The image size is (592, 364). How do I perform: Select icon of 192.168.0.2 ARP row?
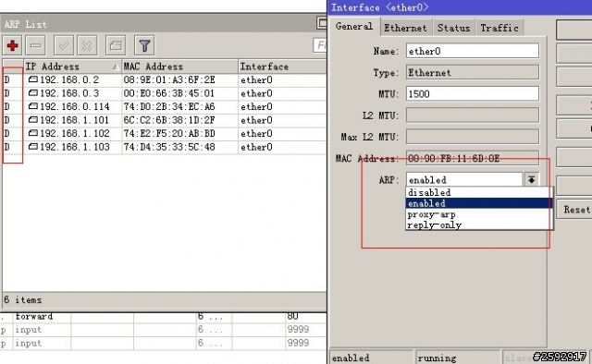pyautogui.click(x=33, y=79)
